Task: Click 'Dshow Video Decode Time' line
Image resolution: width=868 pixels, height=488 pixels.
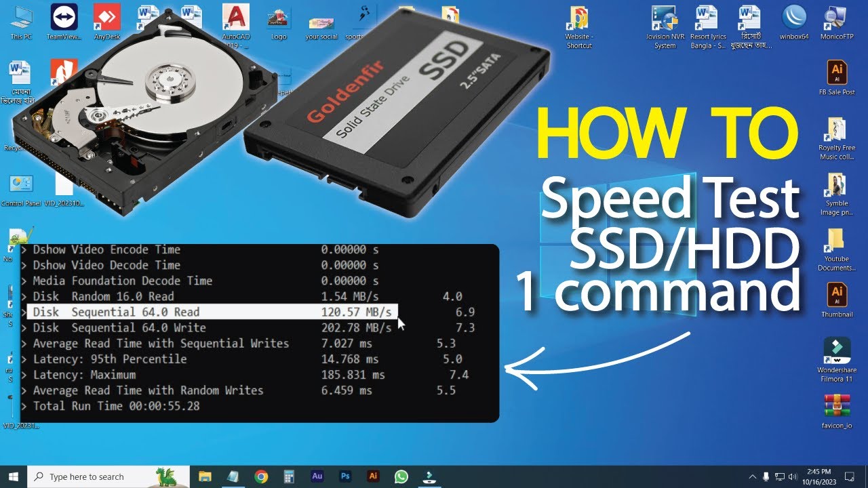Action: [107, 265]
